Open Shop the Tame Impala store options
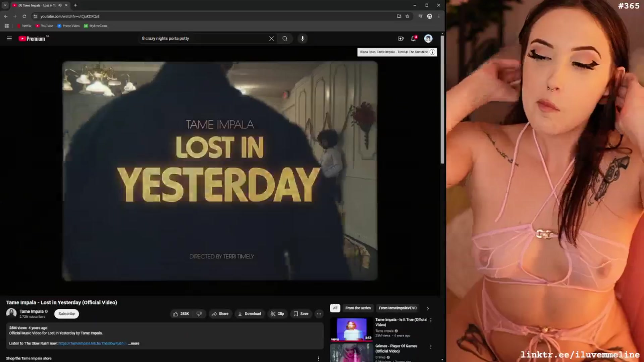 click(319, 359)
